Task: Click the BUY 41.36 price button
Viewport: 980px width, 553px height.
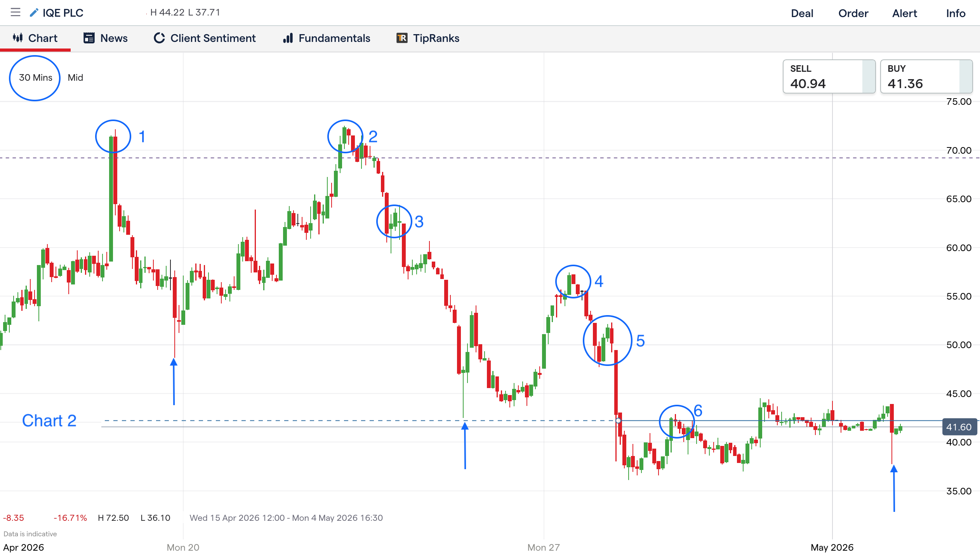Action: (926, 76)
